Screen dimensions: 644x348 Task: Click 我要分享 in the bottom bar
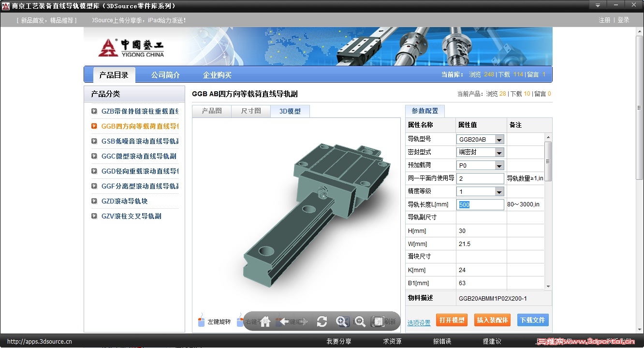pos(339,341)
